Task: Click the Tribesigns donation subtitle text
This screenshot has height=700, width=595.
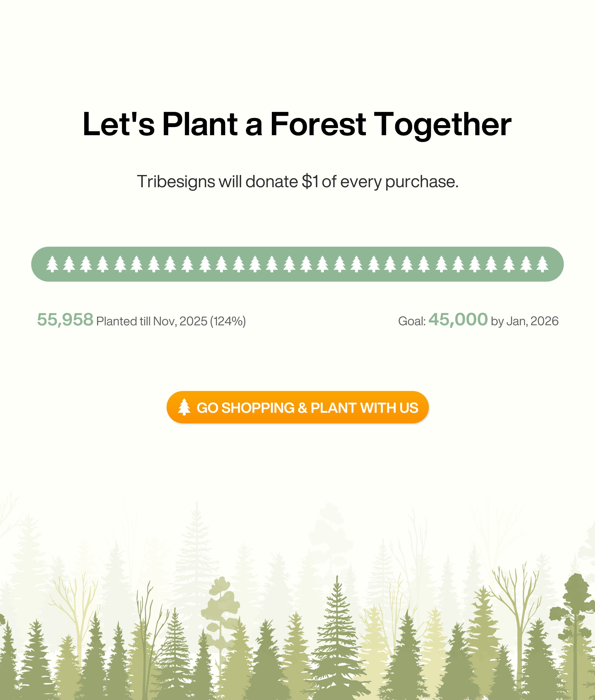Action: click(x=297, y=182)
